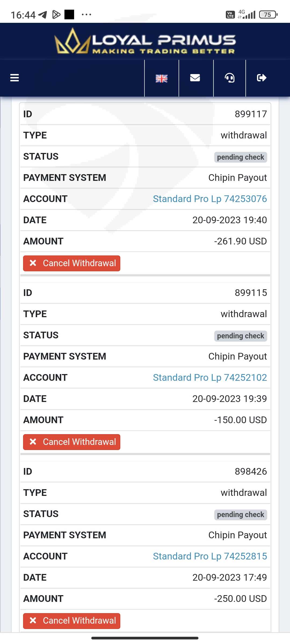Tap pending check badge for ID 898426
Viewport: 290px width, 644px height.
tap(240, 515)
